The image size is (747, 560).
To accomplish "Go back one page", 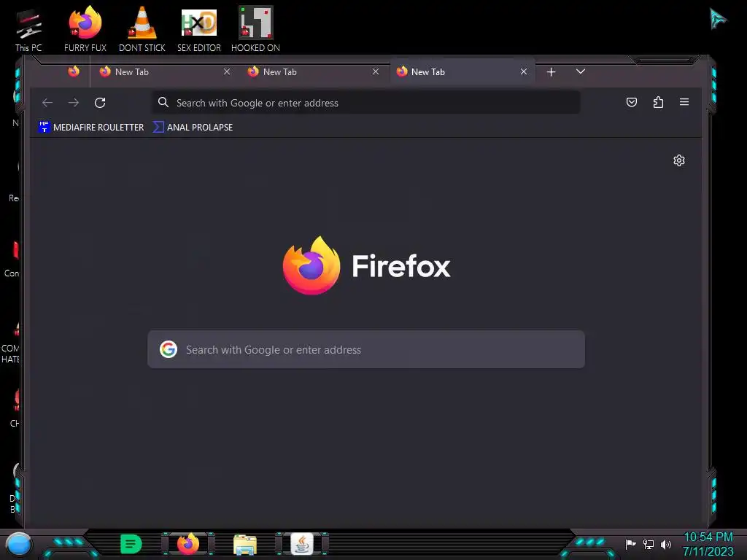I will [x=47, y=102].
